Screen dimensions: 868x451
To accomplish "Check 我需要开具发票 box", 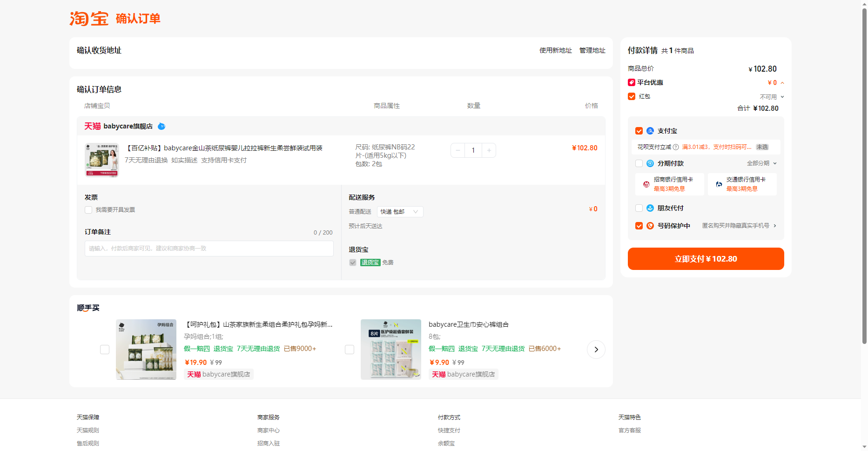I will (88, 210).
